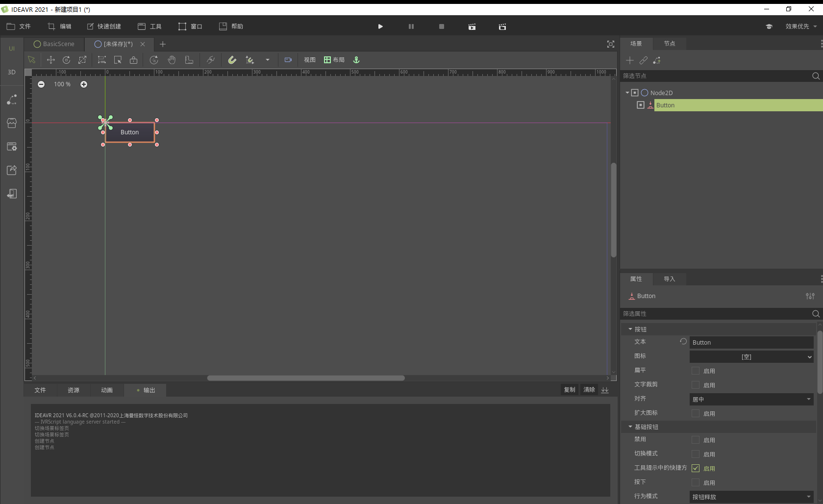Uncheck the 工具提示中的快捷方 checkbox
Viewport: 823px width, 504px height.
click(x=696, y=468)
